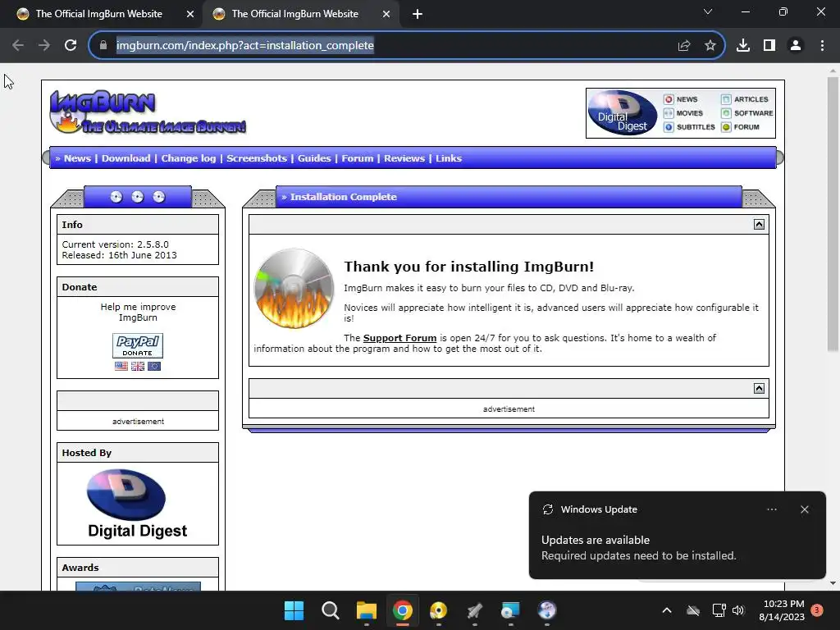Open the Support Forum link
The height and width of the screenshot is (630, 840).
(399, 338)
